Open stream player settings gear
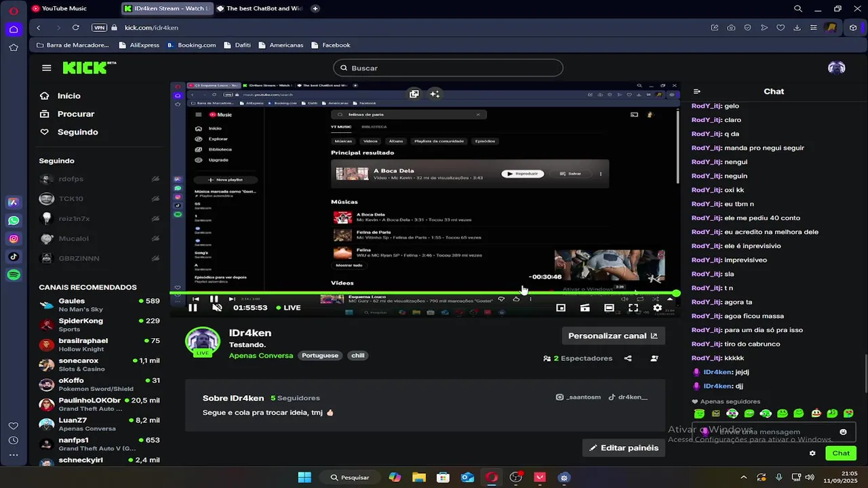The image size is (868, 488). click(x=657, y=308)
